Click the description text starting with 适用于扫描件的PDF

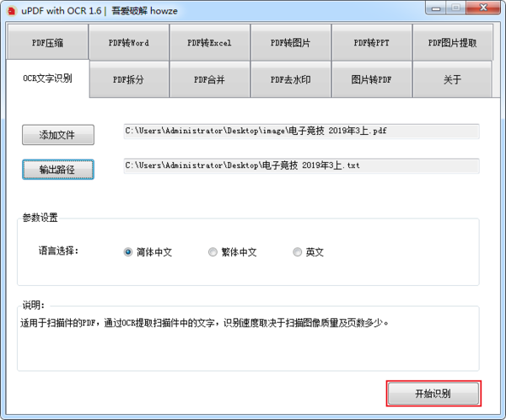[205, 322]
